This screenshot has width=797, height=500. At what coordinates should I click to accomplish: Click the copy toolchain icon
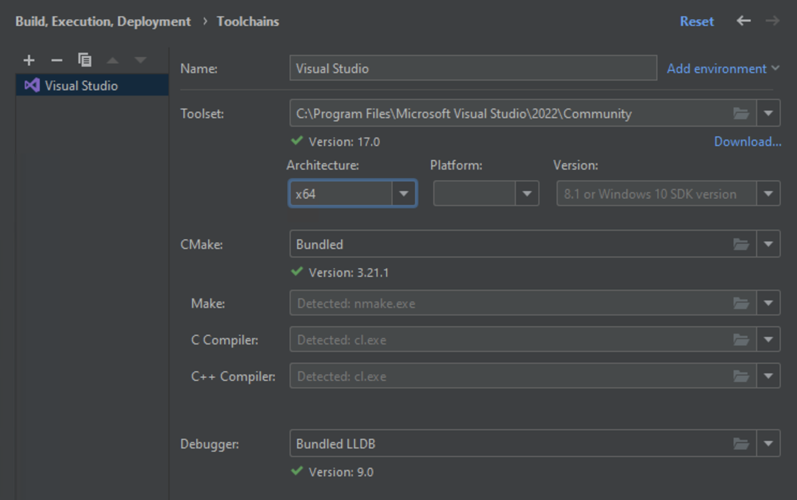click(x=84, y=60)
